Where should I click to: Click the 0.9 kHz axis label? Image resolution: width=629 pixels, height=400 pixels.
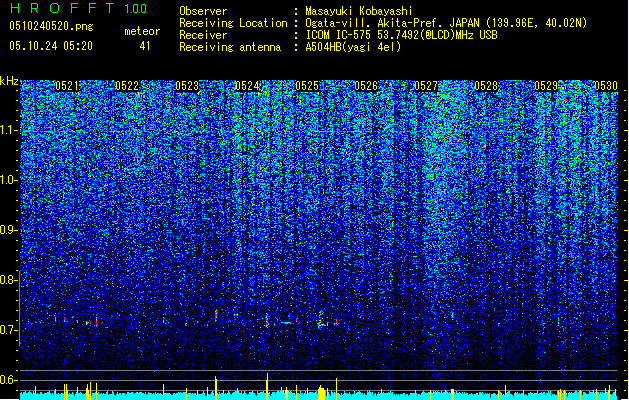click(8, 230)
